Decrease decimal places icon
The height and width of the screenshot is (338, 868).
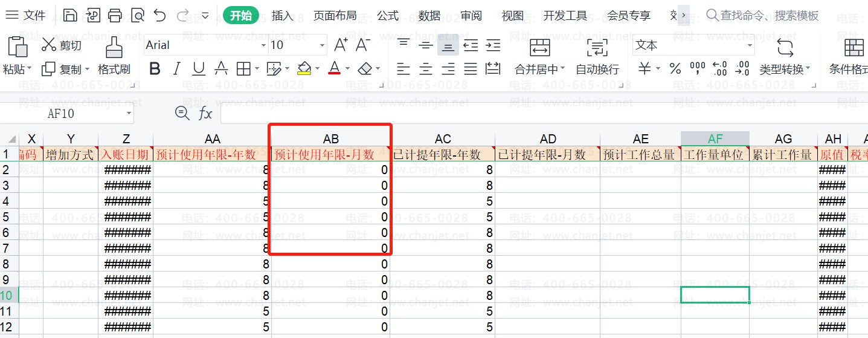click(742, 69)
